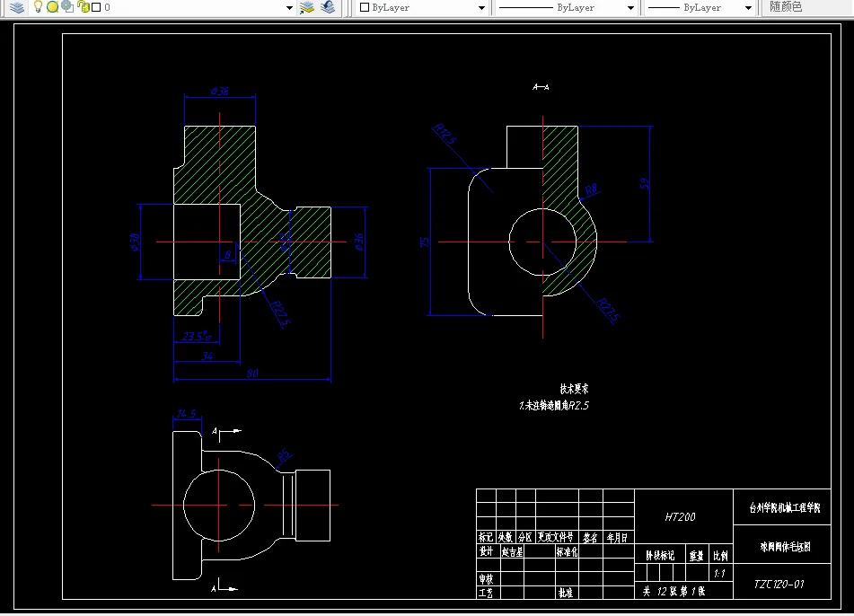Select the 批准 title block cell
This screenshot has width=854, height=616.
[566, 593]
